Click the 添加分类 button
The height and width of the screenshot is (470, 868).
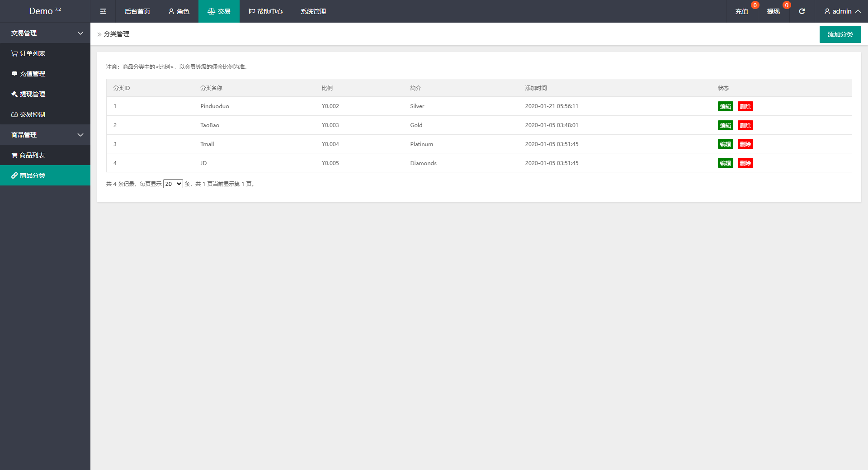pos(840,34)
